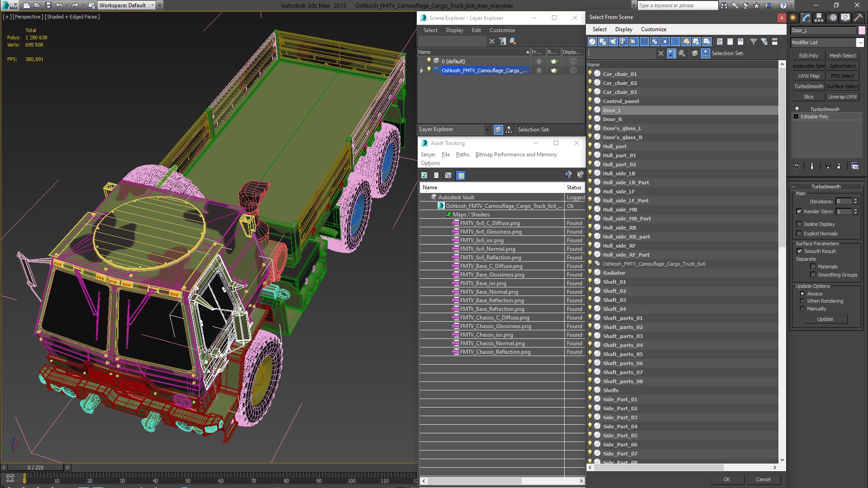Toggle Display Geometry filter in Select From Scene
Image resolution: width=868 pixels, height=488 pixels.
[x=592, y=42]
